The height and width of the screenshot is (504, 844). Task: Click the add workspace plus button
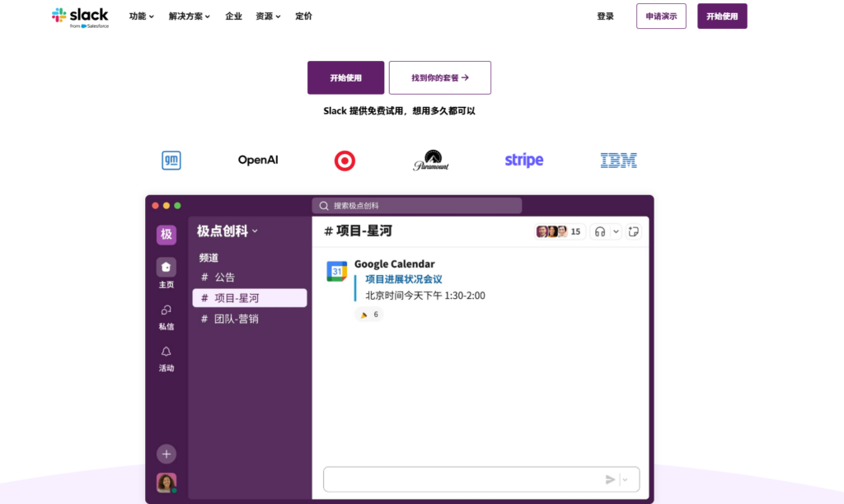pyautogui.click(x=166, y=454)
